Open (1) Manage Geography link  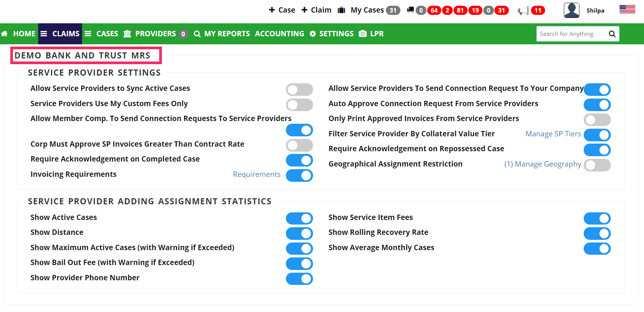click(x=542, y=164)
